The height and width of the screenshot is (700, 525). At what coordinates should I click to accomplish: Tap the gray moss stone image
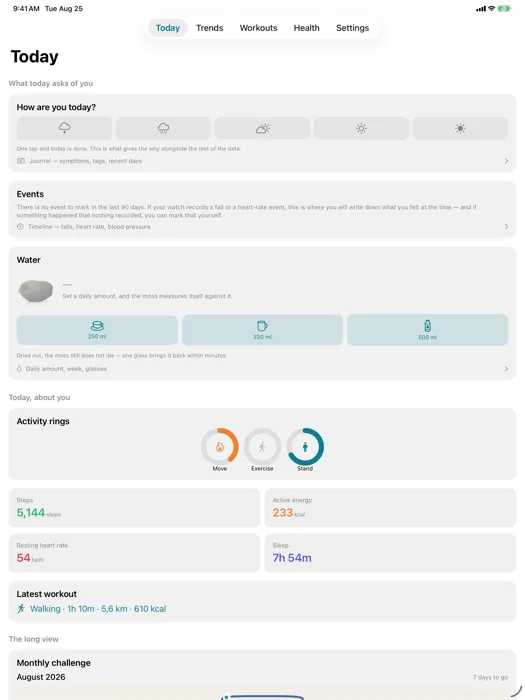(36, 291)
